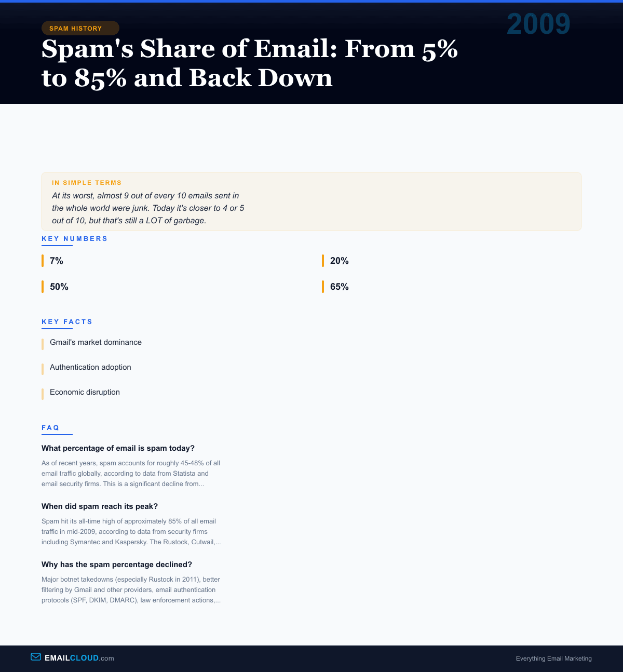The image size is (623, 672).
Task: Select the Gmail's market dominance fact
Action: tap(96, 342)
